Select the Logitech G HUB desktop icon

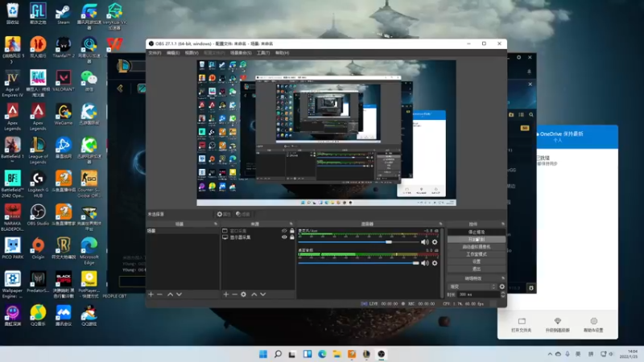38,184
